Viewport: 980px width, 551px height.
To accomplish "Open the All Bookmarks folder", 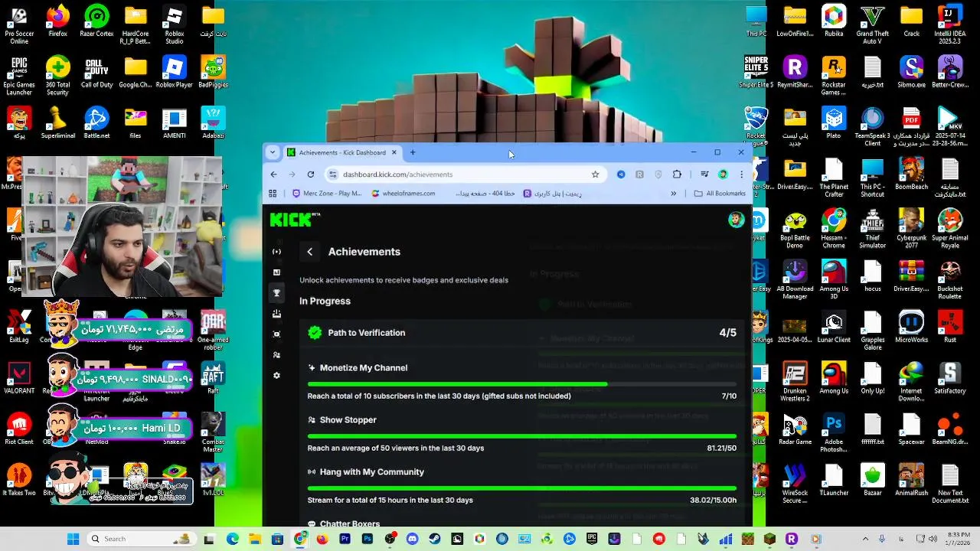I will click(x=719, y=194).
